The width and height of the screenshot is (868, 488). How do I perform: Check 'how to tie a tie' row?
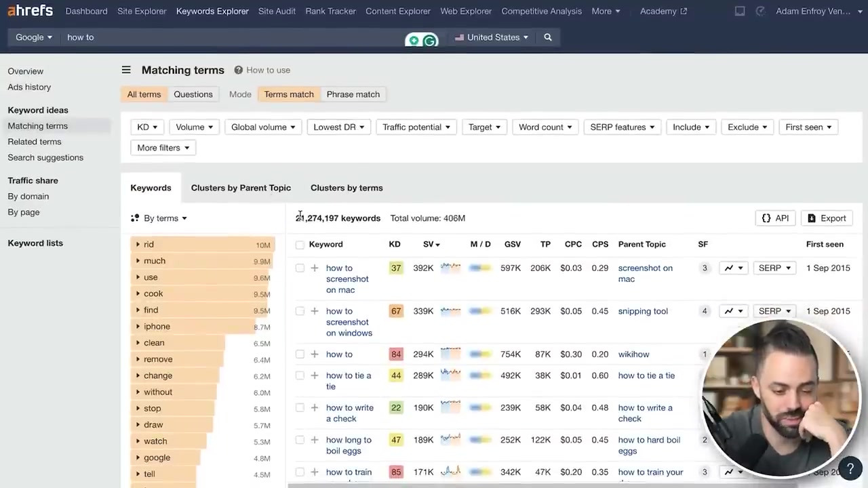pos(300,375)
